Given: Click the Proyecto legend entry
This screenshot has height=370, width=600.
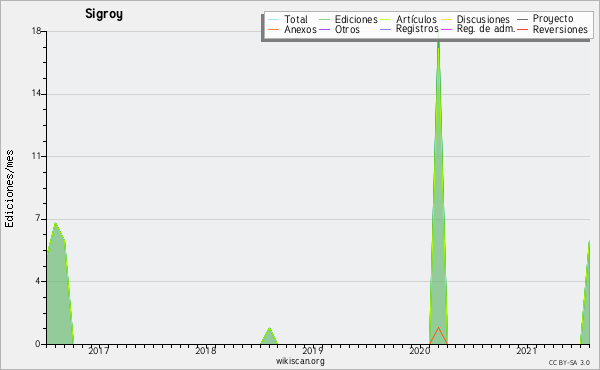Looking at the screenshot, I should pos(545,18).
